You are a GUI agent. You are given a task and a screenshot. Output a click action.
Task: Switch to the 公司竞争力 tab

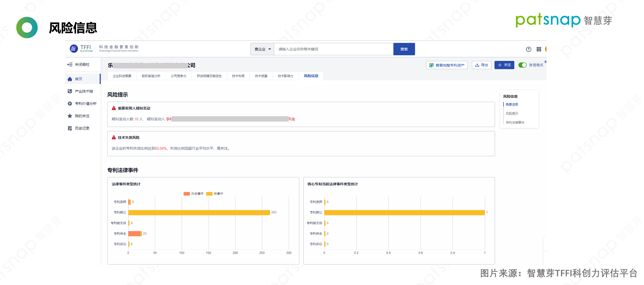coord(178,76)
